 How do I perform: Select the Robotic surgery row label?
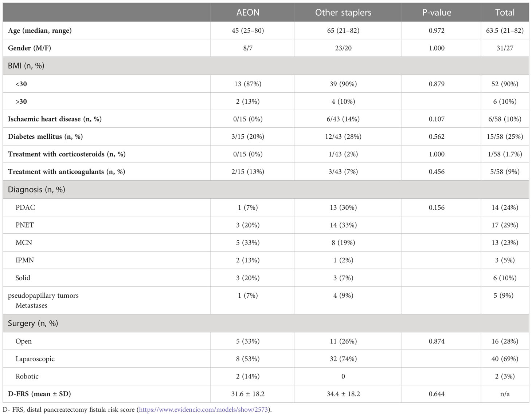(x=27, y=376)
